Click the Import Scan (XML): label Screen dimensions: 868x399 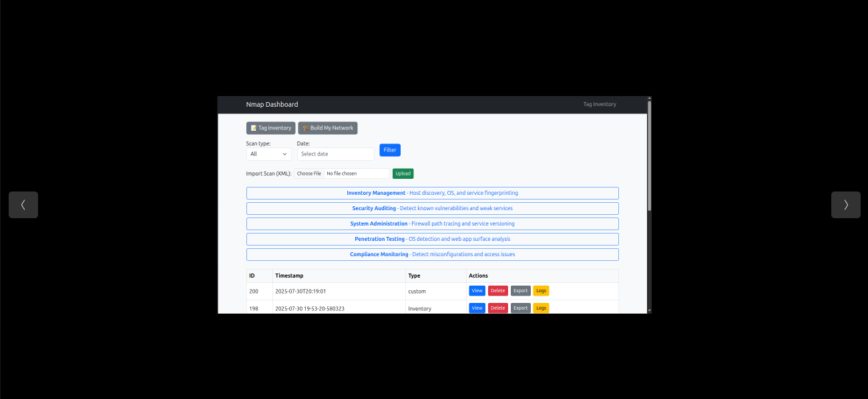[x=268, y=173]
